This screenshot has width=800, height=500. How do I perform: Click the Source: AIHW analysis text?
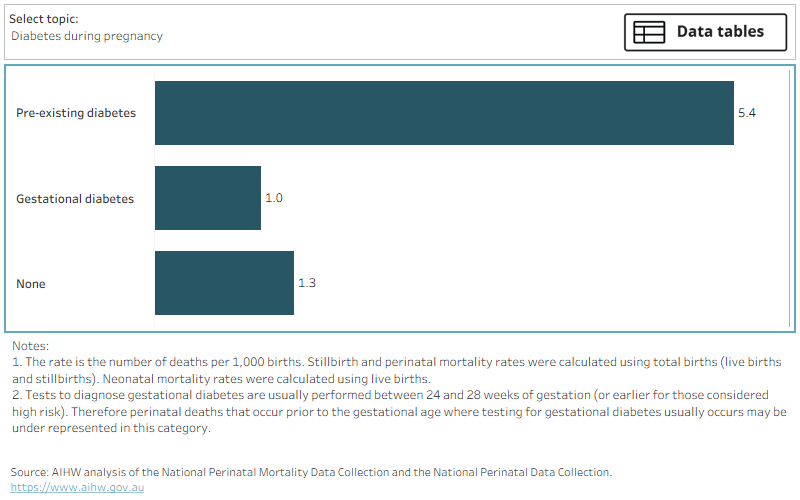(311, 472)
